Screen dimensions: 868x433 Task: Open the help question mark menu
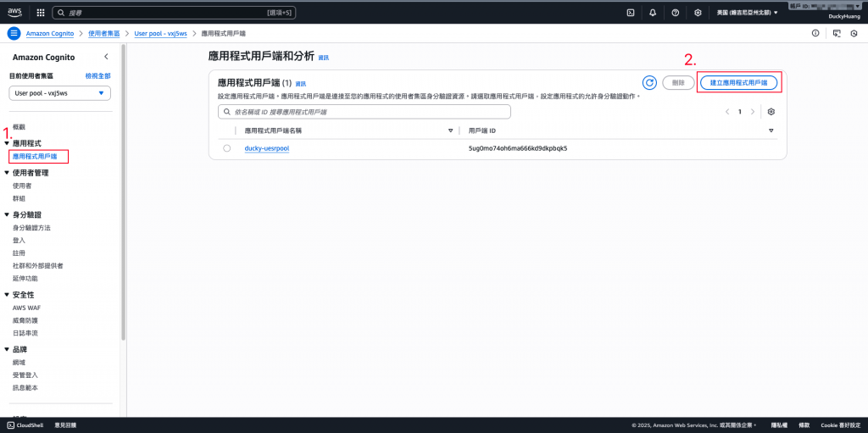[x=675, y=12]
